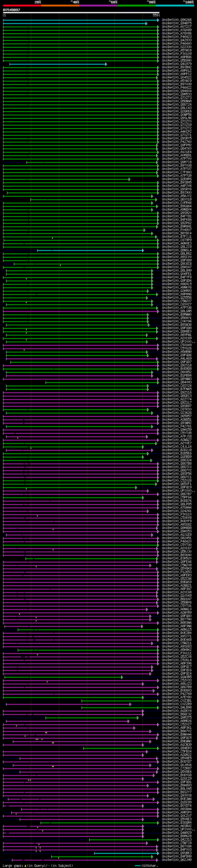Select hit label UniRef100_P46423
Viewport: 197px width, 868px height.
tap(176, 37)
